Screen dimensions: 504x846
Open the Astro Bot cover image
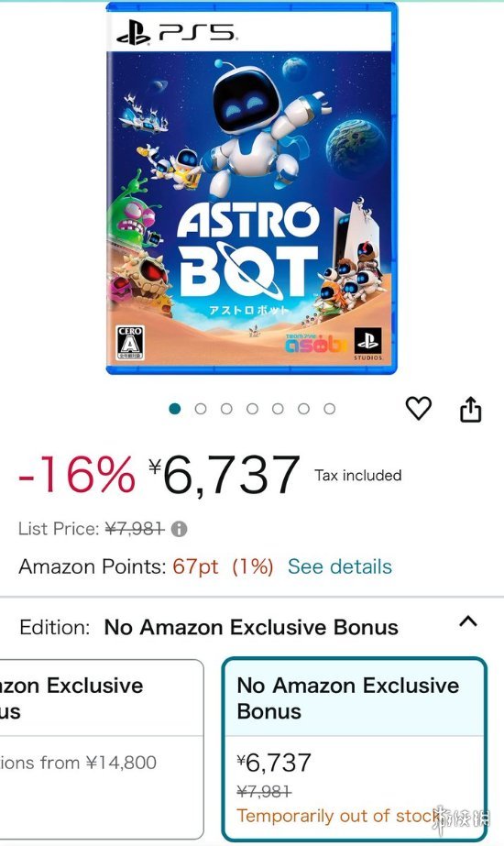[251, 188]
